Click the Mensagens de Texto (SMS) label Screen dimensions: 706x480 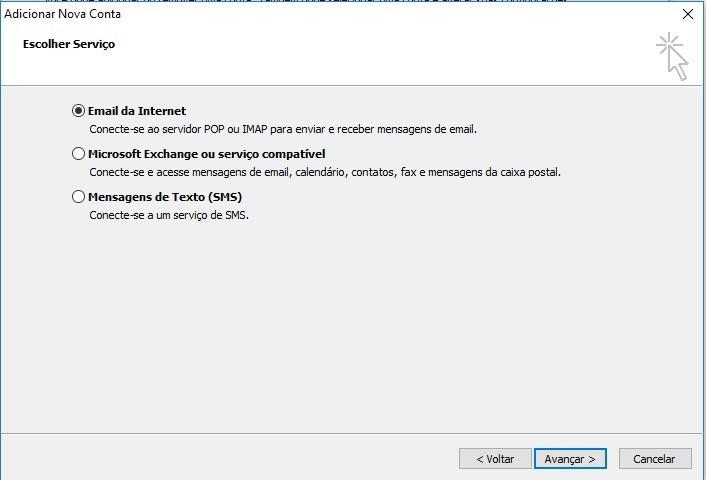click(x=165, y=197)
